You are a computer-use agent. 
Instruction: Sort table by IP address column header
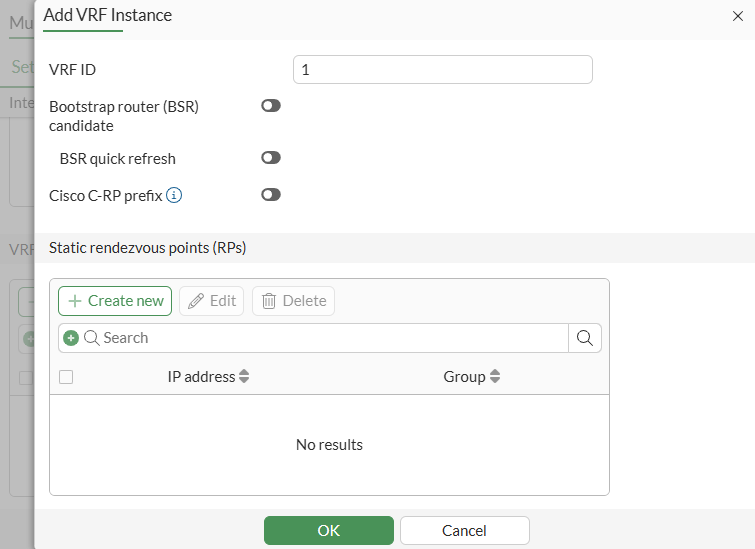[201, 377]
